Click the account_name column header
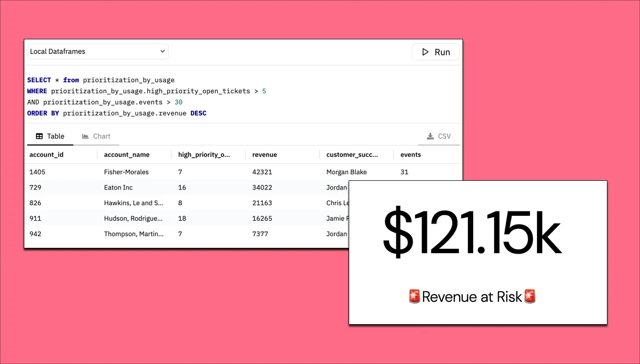Viewport: 640px width, 364px height. 127,155
